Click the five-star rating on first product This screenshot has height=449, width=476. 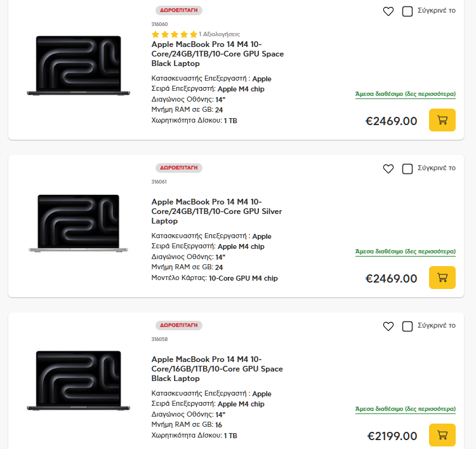[175, 34]
